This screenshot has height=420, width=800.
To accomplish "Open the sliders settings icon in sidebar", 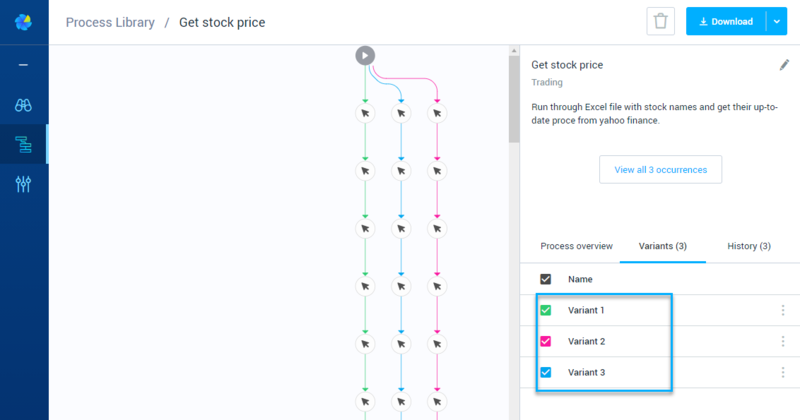I will tap(23, 184).
